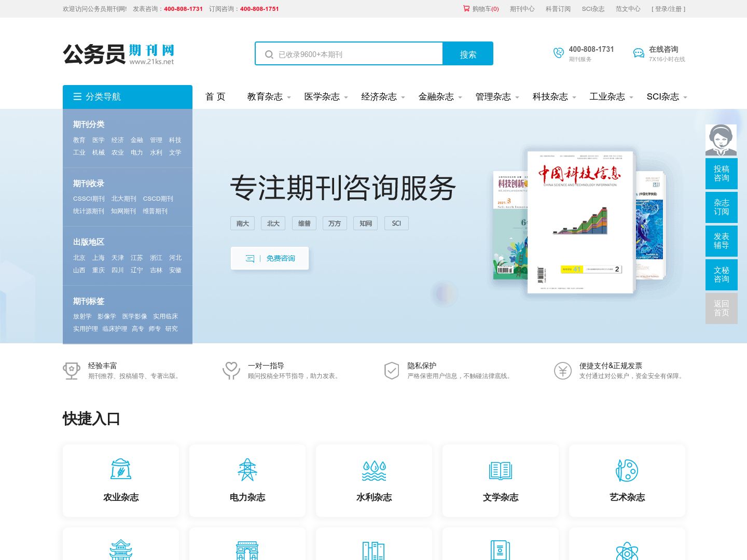The width and height of the screenshot is (747, 560).
Task: Expand the 医学杂志 dropdown menu
Action: click(x=326, y=97)
